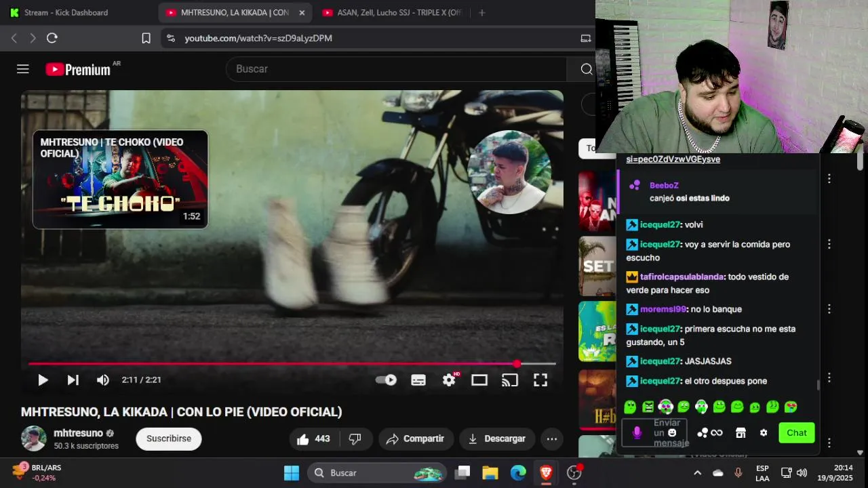The width and height of the screenshot is (868, 488).
Task: Open the channel points bubbles icon
Action: [703, 432]
